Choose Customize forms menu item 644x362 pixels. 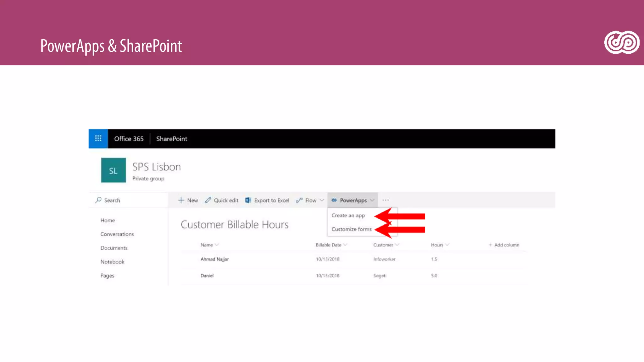click(351, 229)
